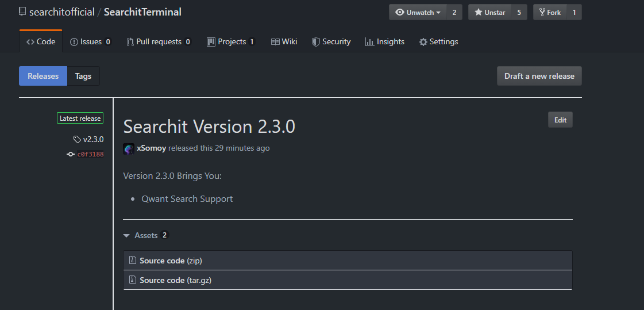Click Draft a new release
Screen dimensions: 644x310
pos(539,76)
